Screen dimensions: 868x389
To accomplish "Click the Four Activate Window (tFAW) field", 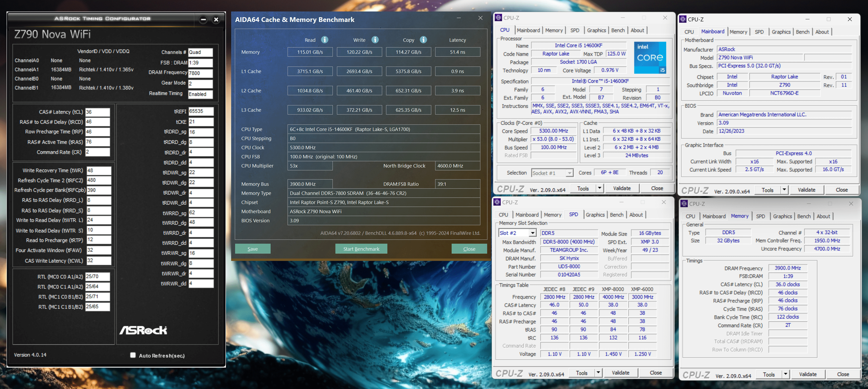I will [99, 250].
